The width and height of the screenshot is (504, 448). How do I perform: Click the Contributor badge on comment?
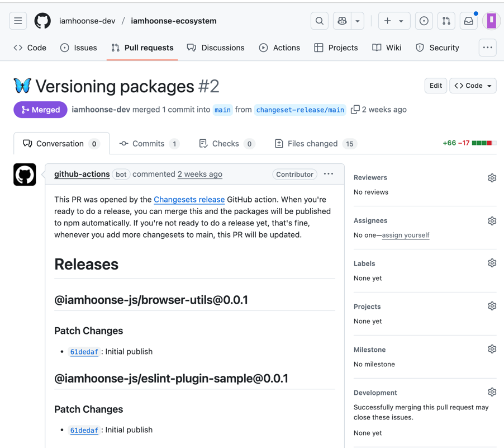295,175
